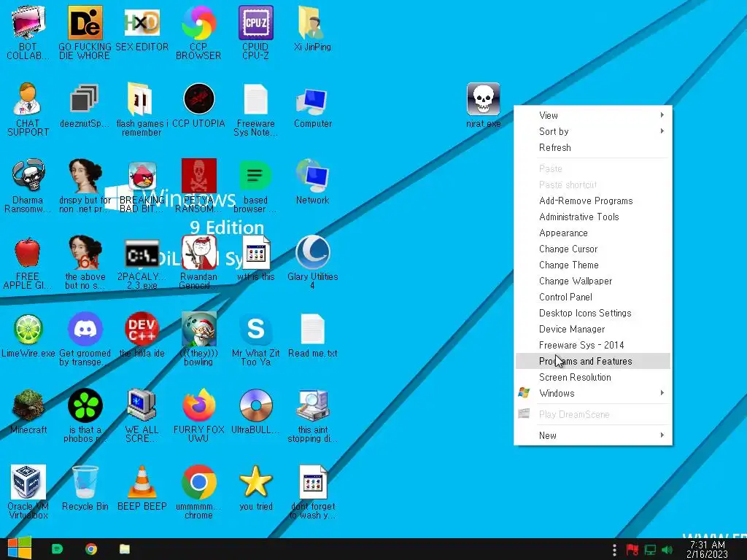Viewport: 747px width, 560px height.
Task: Open the Windows Start button
Action: pyautogui.click(x=19, y=548)
